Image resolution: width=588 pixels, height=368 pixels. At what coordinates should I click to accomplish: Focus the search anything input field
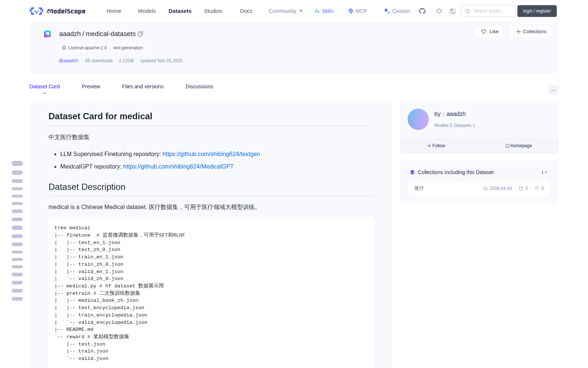[488, 11]
